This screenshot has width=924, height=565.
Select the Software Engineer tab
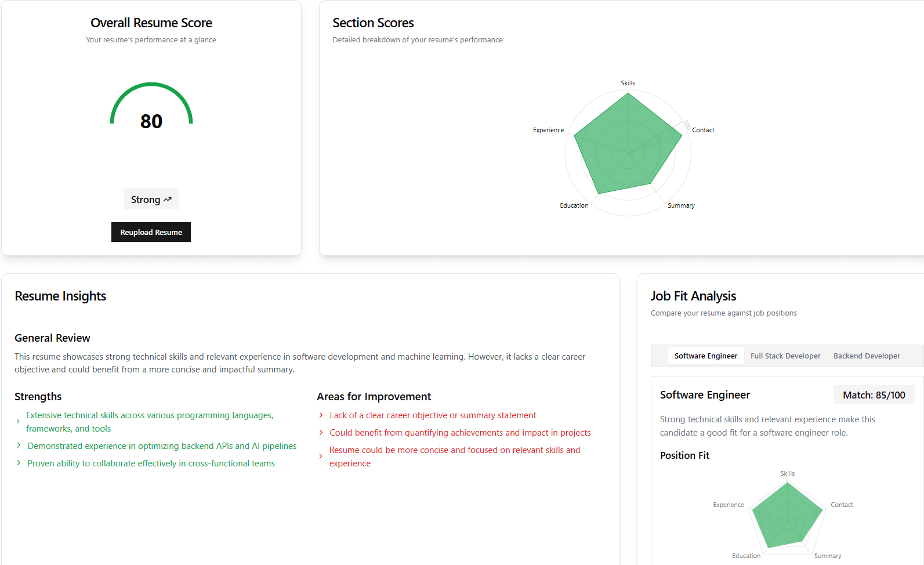[705, 356]
